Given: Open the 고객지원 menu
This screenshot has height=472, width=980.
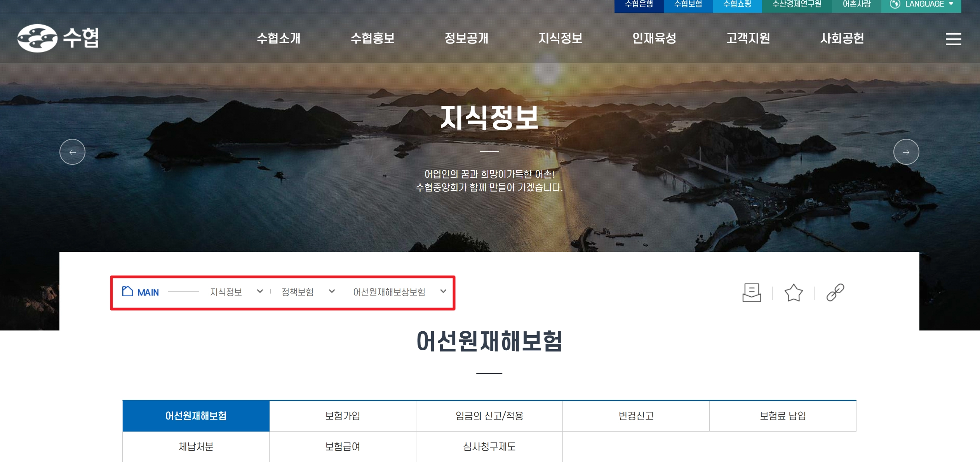Looking at the screenshot, I should [x=748, y=38].
